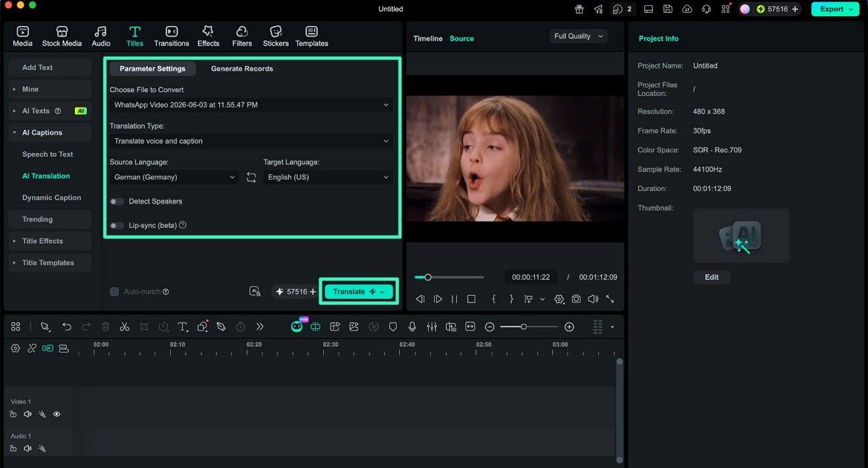Undo the last action in timeline toolbar
This screenshot has width=868, height=468.
pyautogui.click(x=67, y=326)
